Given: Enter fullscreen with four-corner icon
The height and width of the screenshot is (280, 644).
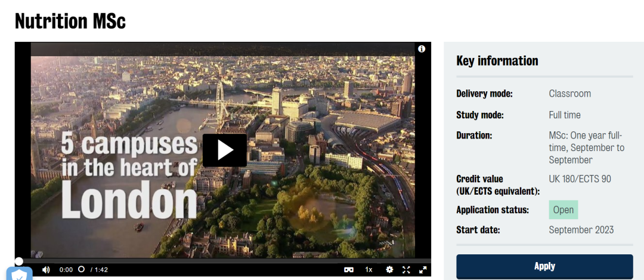Looking at the screenshot, I should pyautogui.click(x=406, y=270).
